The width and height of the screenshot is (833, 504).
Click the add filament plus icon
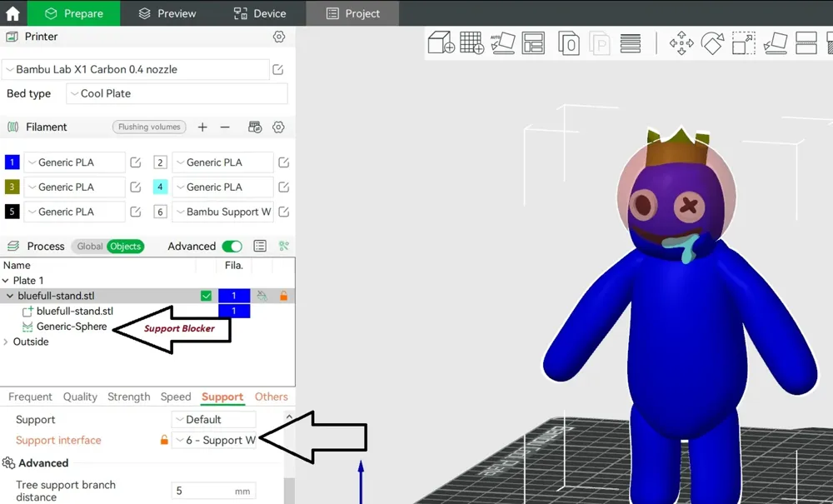point(202,127)
